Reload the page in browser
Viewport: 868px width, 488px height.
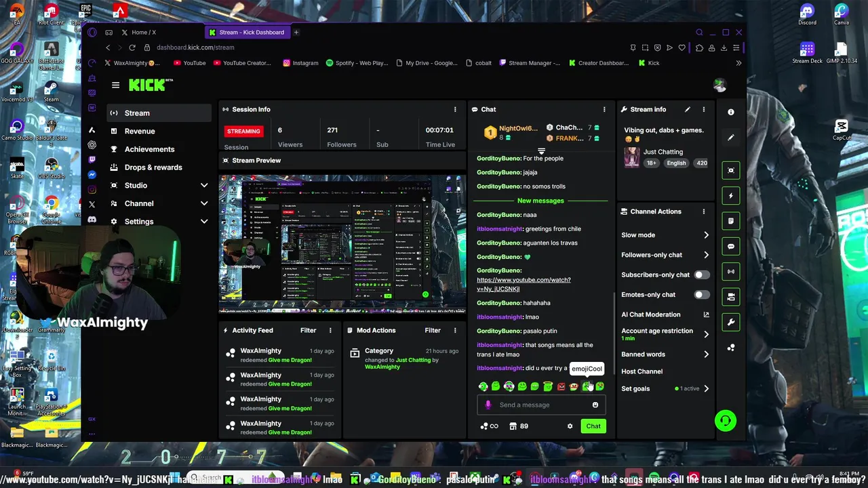pos(132,47)
